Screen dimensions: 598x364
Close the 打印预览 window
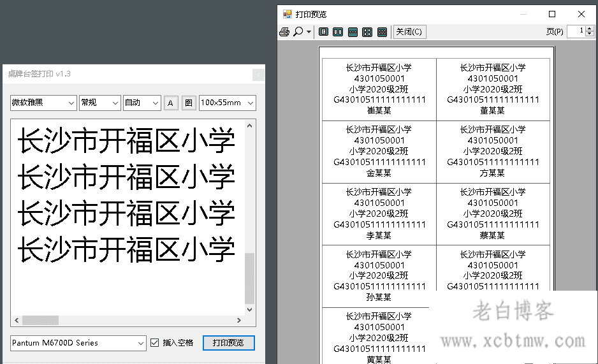pyautogui.click(x=581, y=14)
